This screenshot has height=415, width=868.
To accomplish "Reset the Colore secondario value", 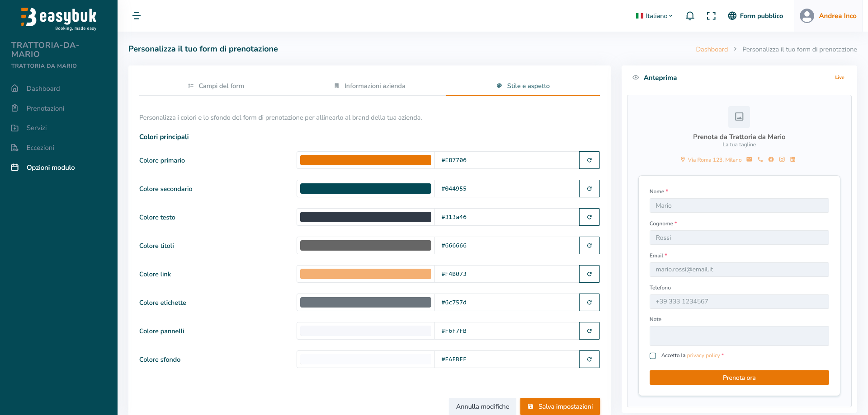I will [x=590, y=189].
